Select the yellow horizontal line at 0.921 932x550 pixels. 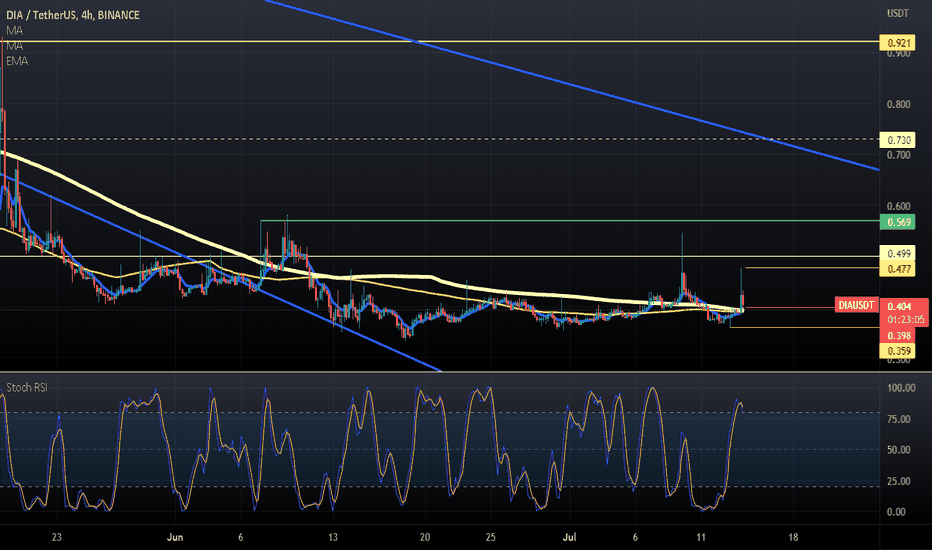440,42
